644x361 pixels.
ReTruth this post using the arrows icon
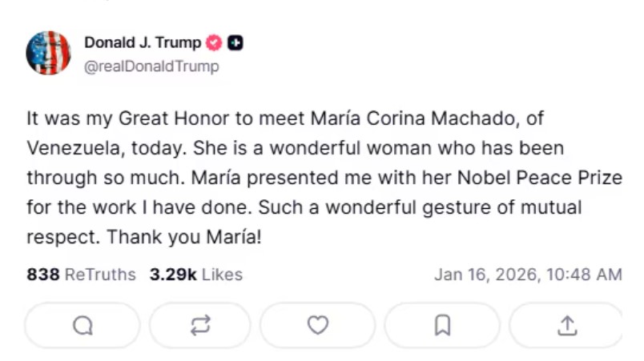(200, 325)
